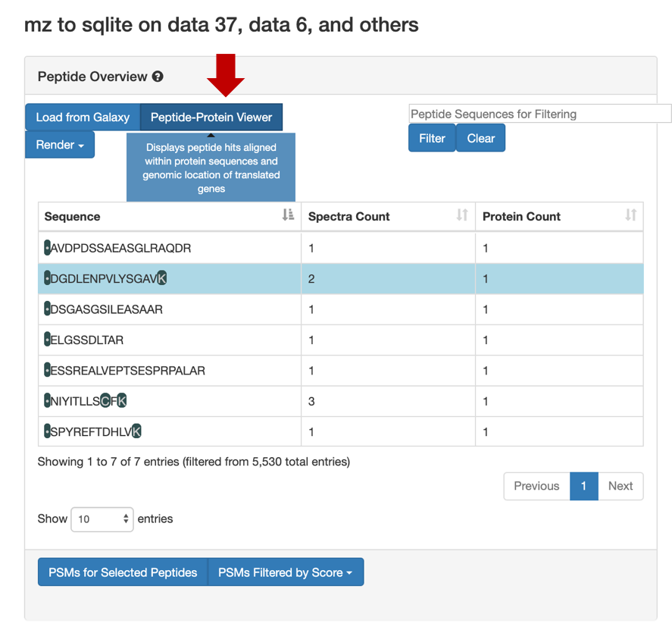The height and width of the screenshot is (633, 672).
Task: Sort table by Sequence column sort icon
Action: tap(288, 215)
